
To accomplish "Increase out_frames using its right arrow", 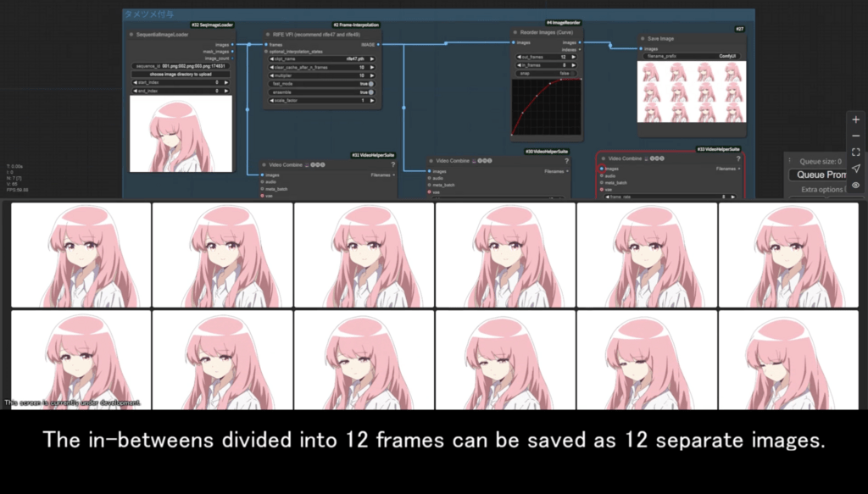I will pyautogui.click(x=574, y=57).
